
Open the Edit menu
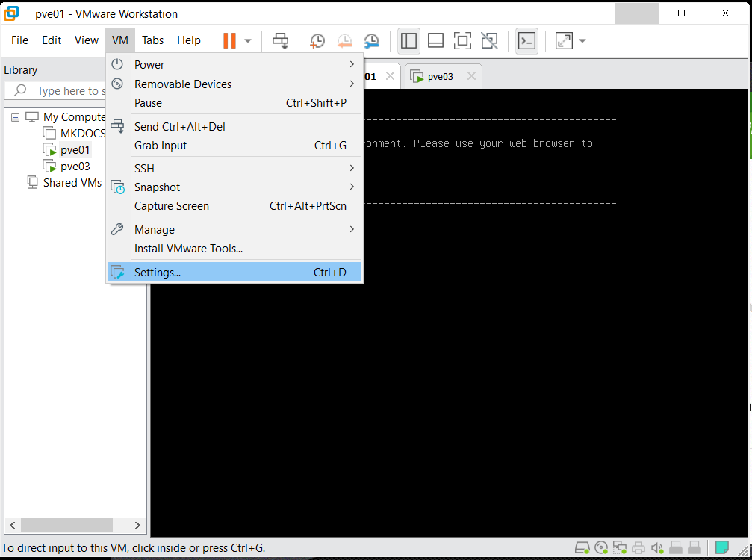(52, 40)
